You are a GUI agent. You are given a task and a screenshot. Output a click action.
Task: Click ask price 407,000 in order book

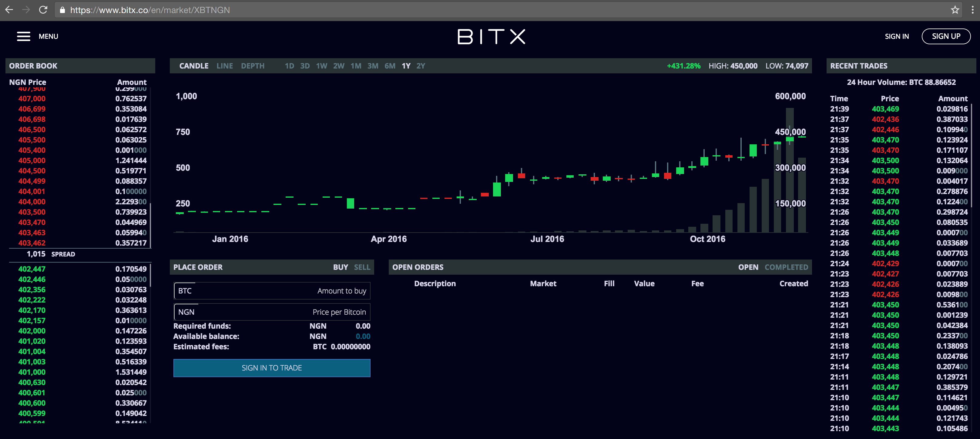(x=32, y=99)
